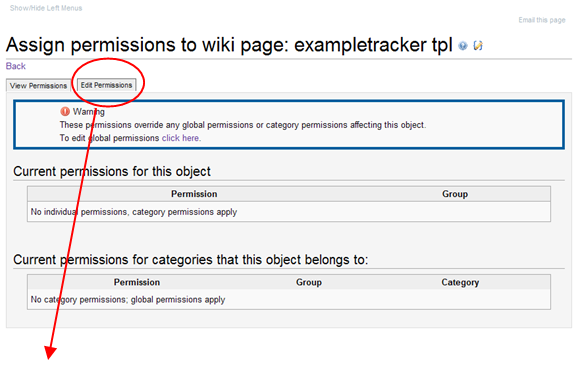Click Permission header in categories table

tap(137, 282)
